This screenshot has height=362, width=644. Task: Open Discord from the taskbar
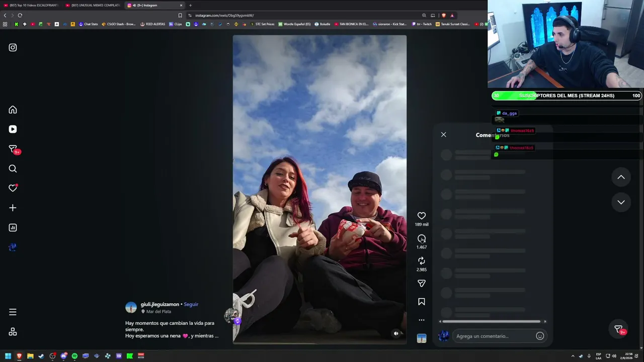click(x=63, y=356)
